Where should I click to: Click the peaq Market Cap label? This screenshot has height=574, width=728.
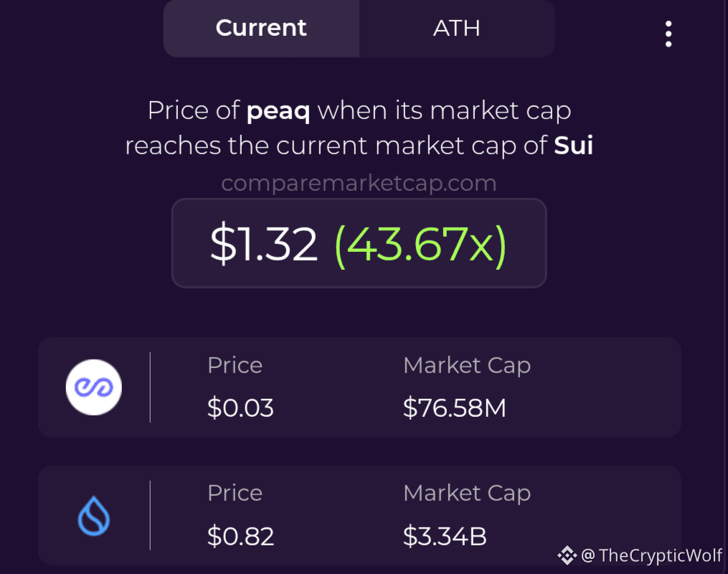467,366
